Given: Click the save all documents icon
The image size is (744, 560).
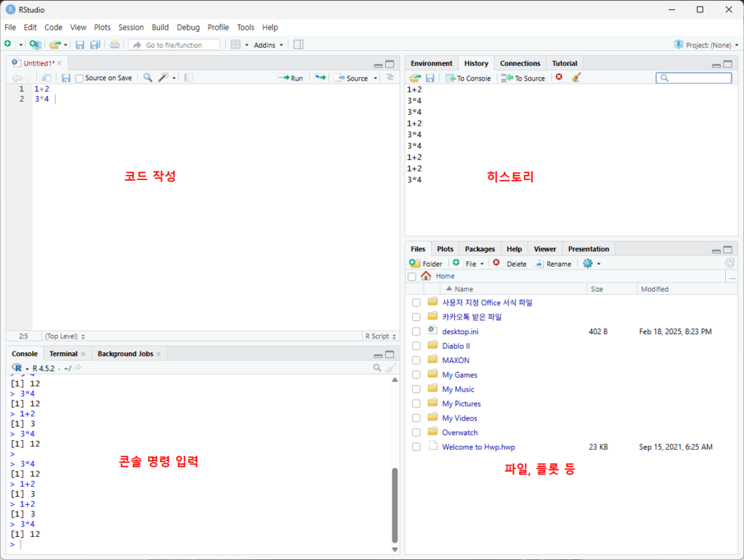Looking at the screenshot, I should click(x=94, y=45).
